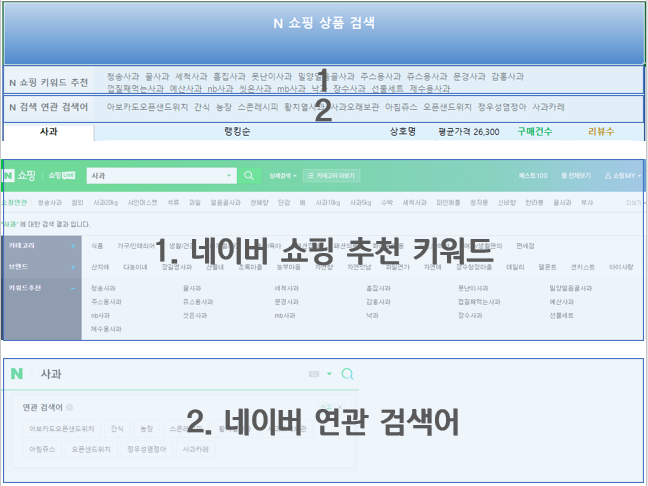Click 사과10kg in the 쇼핑연관 row

tap(328, 202)
